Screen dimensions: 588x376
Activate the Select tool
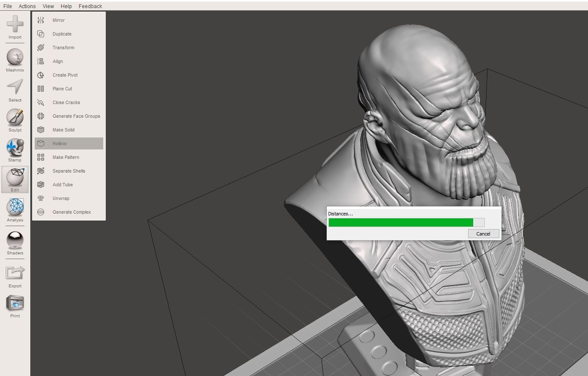[15, 89]
